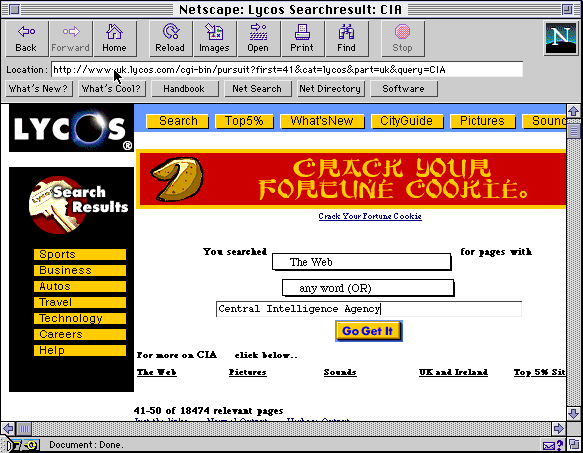
Task: Click the vertical scrollbar down arrow
Action: tap(573, 413)
